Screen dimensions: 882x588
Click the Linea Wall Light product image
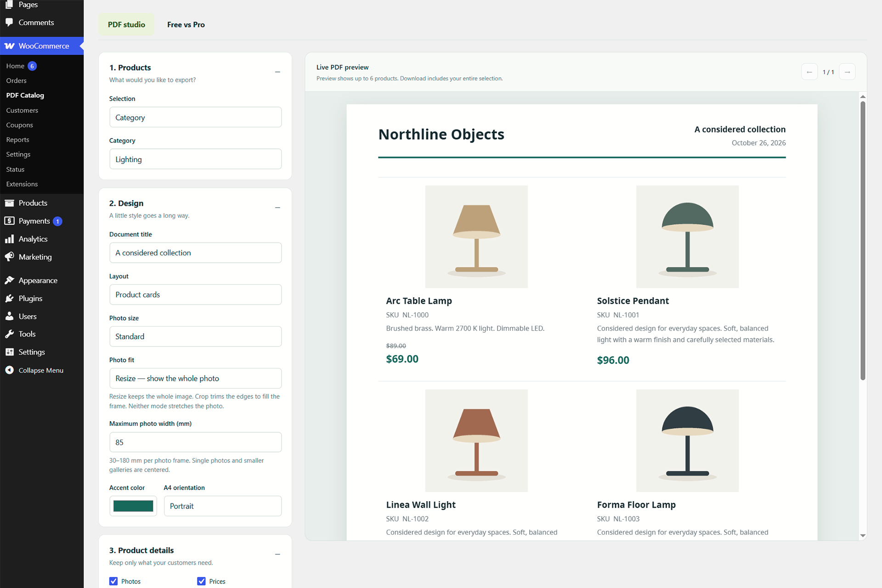pos(476,441)
